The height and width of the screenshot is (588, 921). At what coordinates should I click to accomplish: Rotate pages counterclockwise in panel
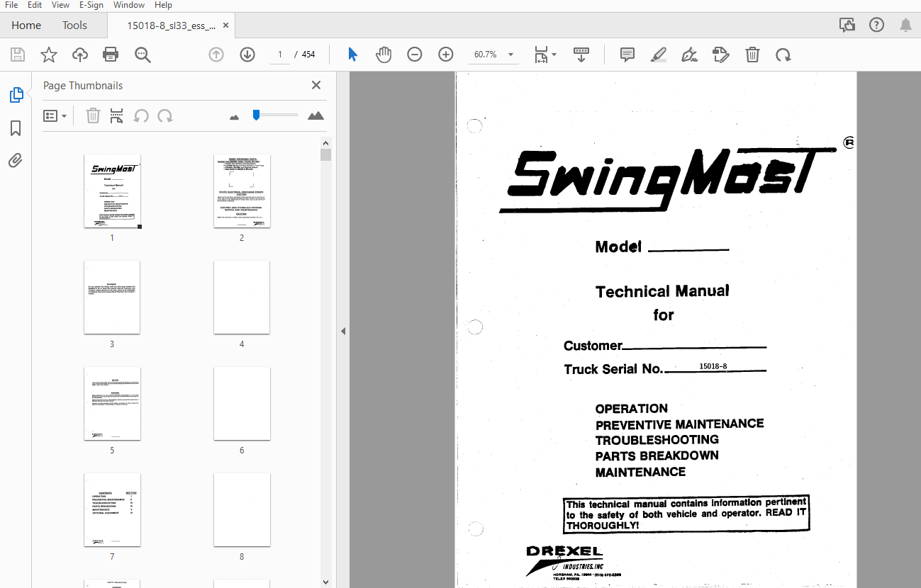click(x=141, y=115)
